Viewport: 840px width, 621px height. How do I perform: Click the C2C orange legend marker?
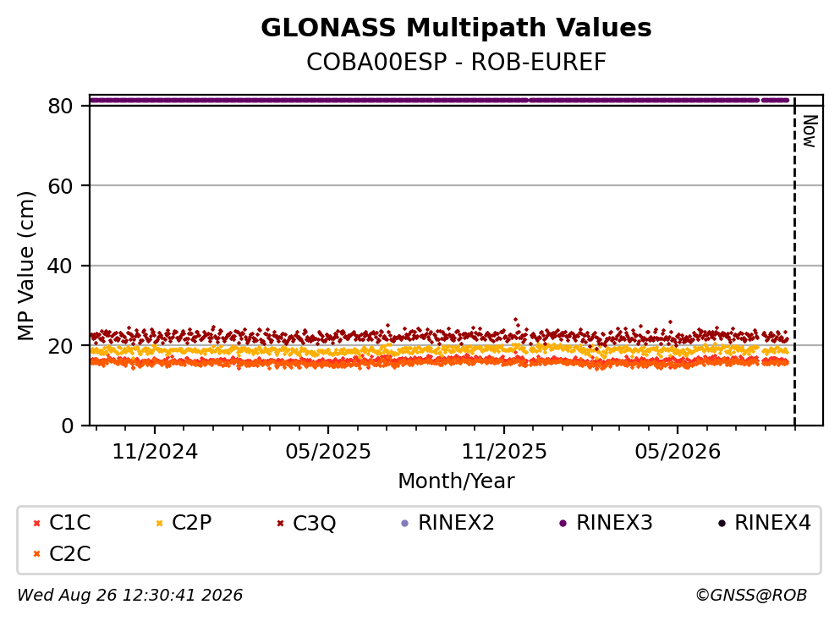36,554
